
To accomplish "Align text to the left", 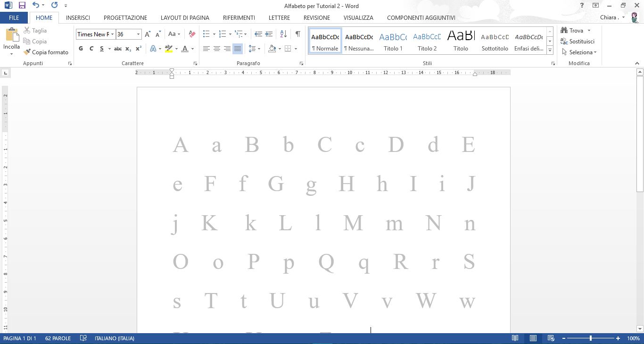I will (206, 49).
